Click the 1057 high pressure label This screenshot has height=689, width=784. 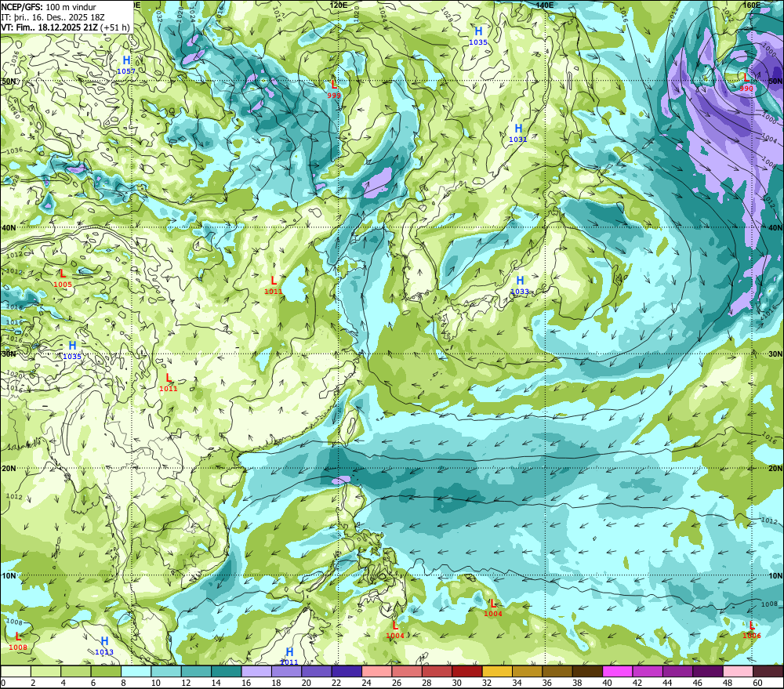click(126, 66)
